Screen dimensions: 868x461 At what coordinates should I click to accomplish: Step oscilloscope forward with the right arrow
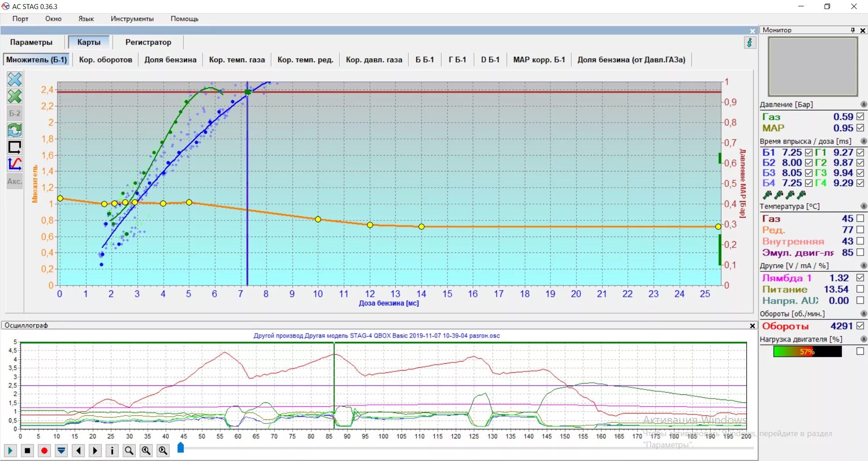(x=95, y=451)
